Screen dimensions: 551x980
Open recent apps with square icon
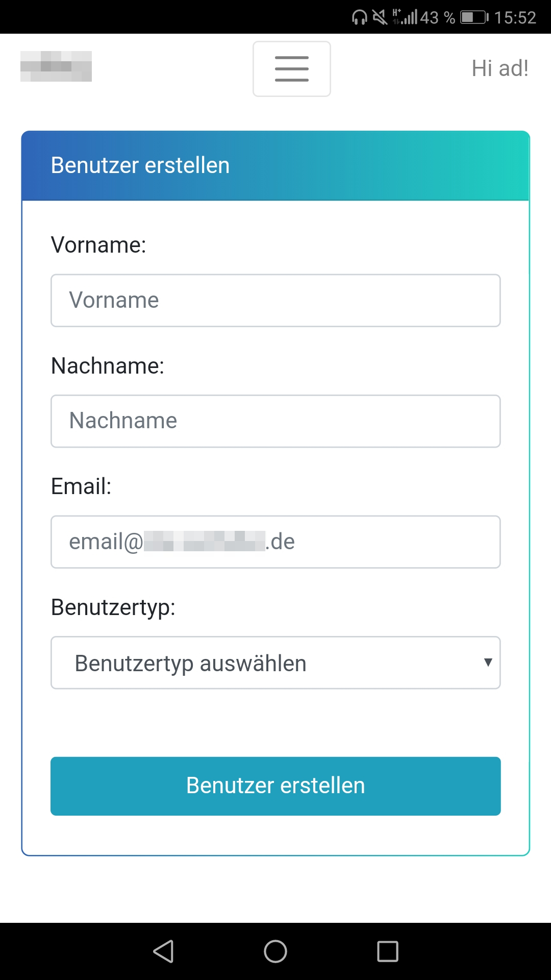point(388,951)
